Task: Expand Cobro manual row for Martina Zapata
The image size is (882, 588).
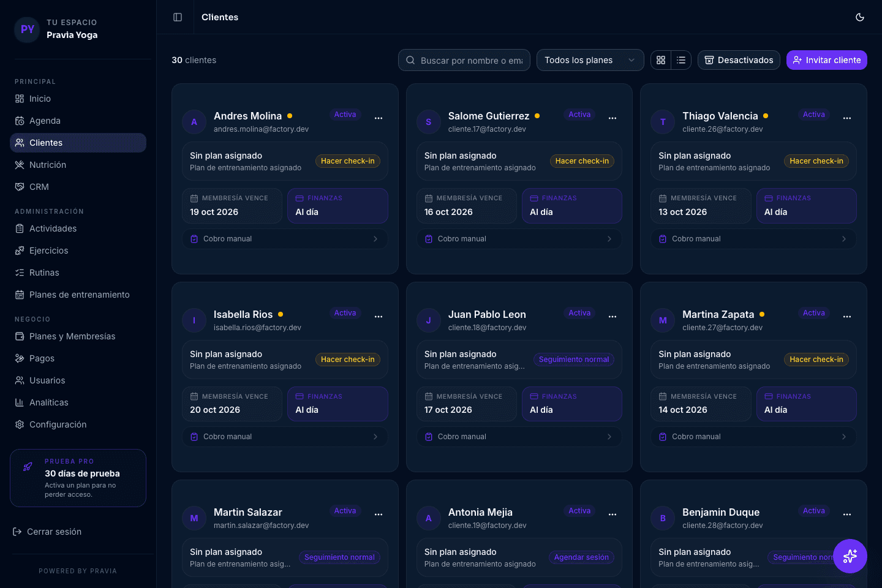Action: click(753, 437)
